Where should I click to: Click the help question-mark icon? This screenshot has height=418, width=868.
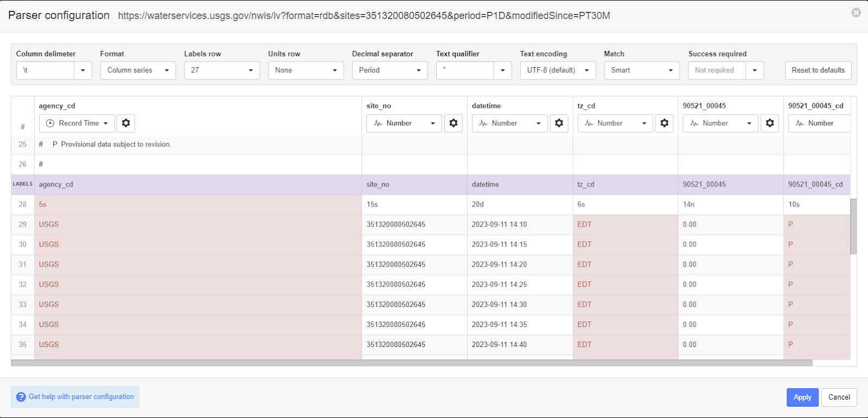(x=21, y=397)
